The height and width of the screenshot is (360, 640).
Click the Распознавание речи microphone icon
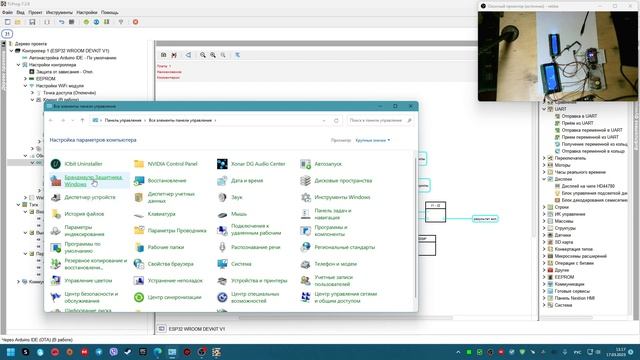[x=222, y=247]
